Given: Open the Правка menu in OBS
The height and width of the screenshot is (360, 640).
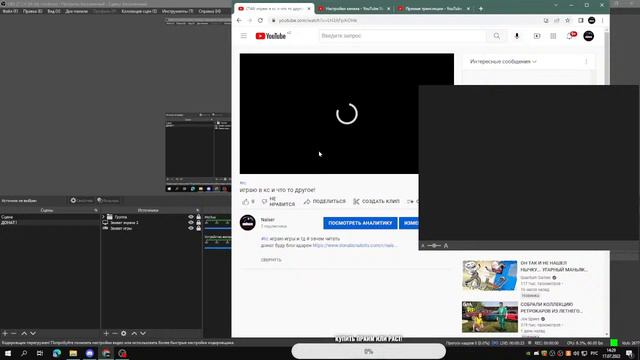Looking at the screenshot, I should tap(33, 11).
